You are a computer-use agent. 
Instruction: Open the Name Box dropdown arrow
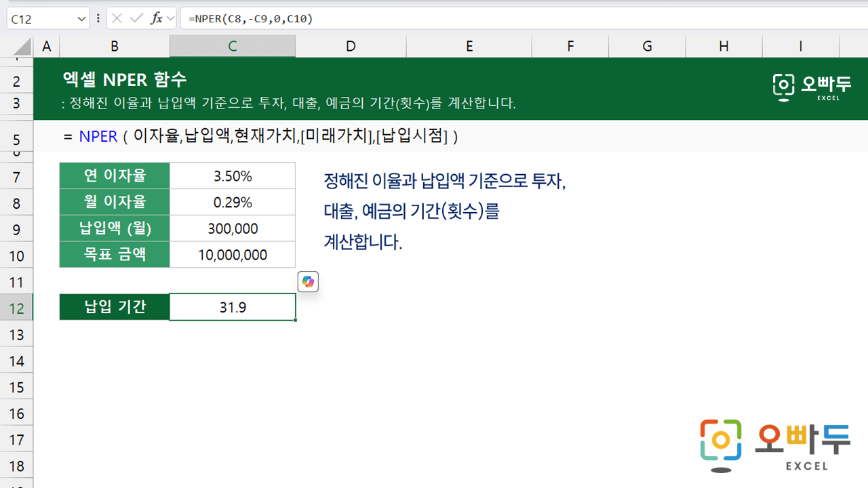[x=81, y=19]
